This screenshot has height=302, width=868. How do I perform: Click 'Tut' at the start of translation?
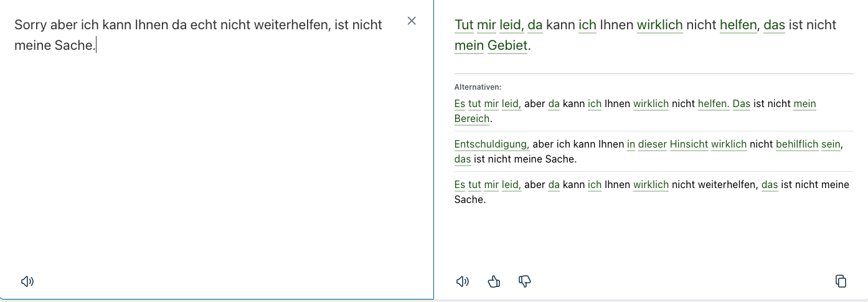464,25
